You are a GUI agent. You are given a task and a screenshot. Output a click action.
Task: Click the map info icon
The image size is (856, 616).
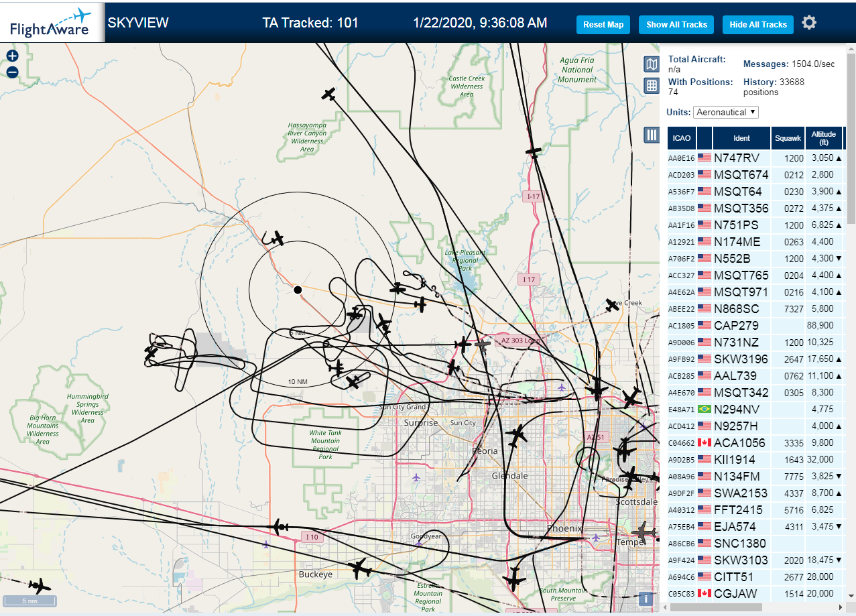point(646,599)
